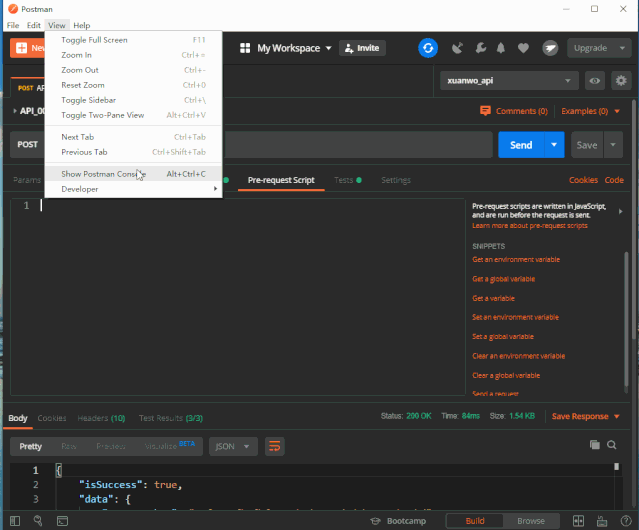The width and height of the screenshot is (639, 530).
Task: Expand Send button dropdown arrow
Action: tap(554, 145)
